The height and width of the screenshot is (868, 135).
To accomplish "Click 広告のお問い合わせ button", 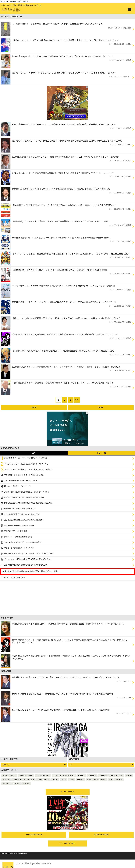I will (x=101, y=835).
